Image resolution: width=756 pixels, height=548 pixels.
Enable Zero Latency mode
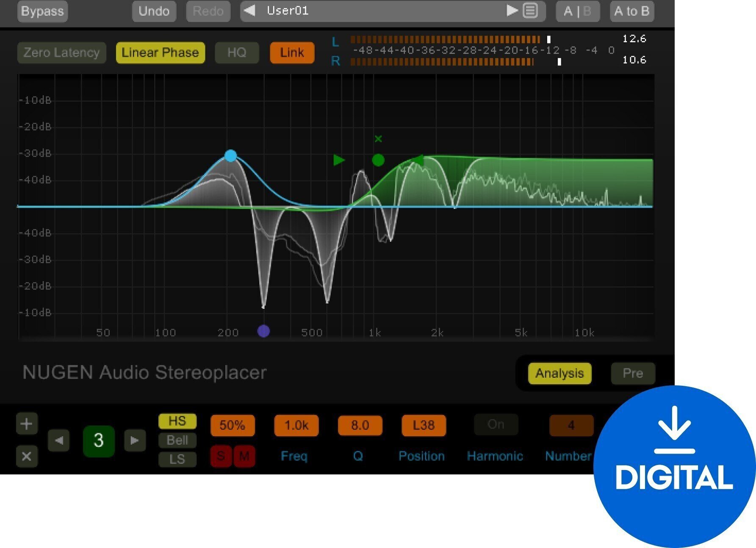tap(61, 53)
